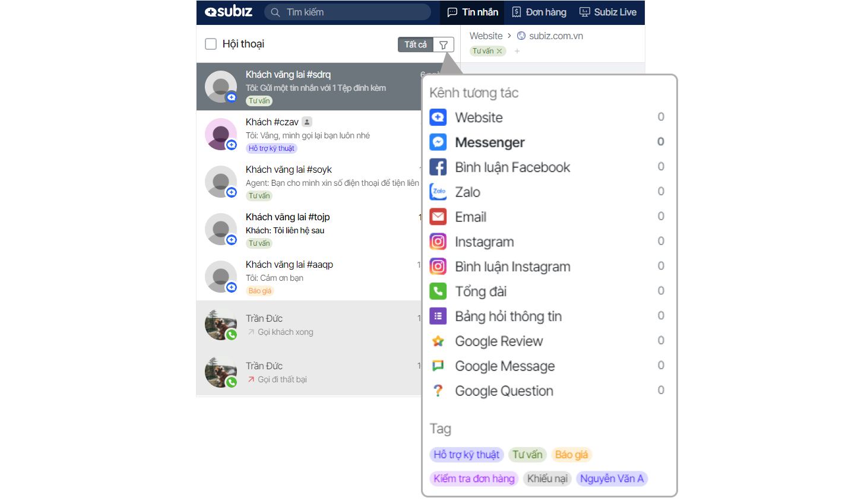Choose Zalo channel icon in filter list

pyautogui.click(x=438, y=192)
